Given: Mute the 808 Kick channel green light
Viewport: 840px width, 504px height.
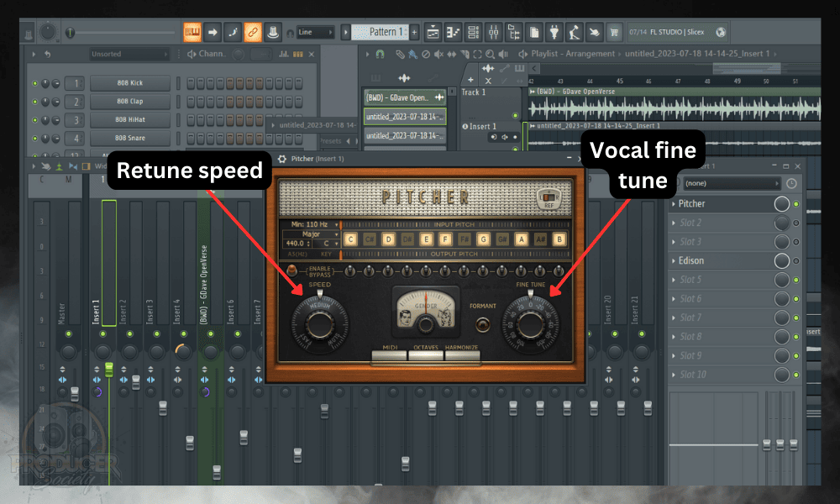Looking at the screenshot, I should [34, 83].
